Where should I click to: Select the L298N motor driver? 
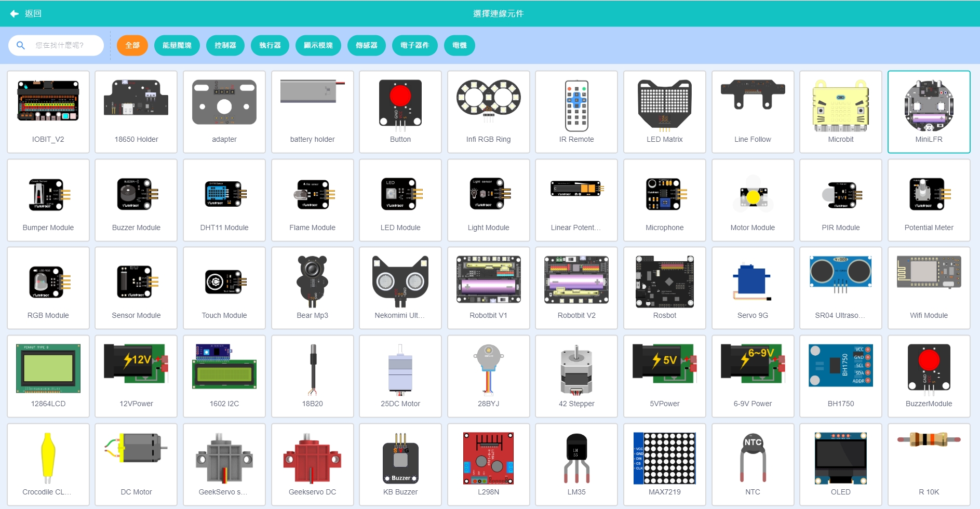tap(488, 464)
